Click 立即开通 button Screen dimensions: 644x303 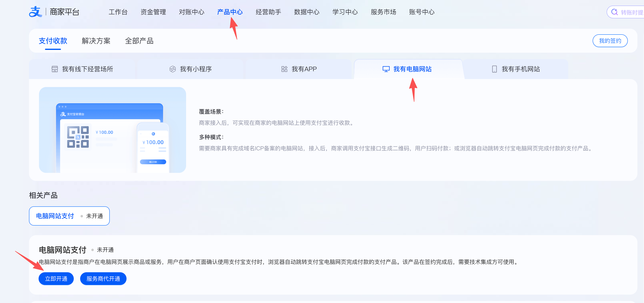(56, 278)
